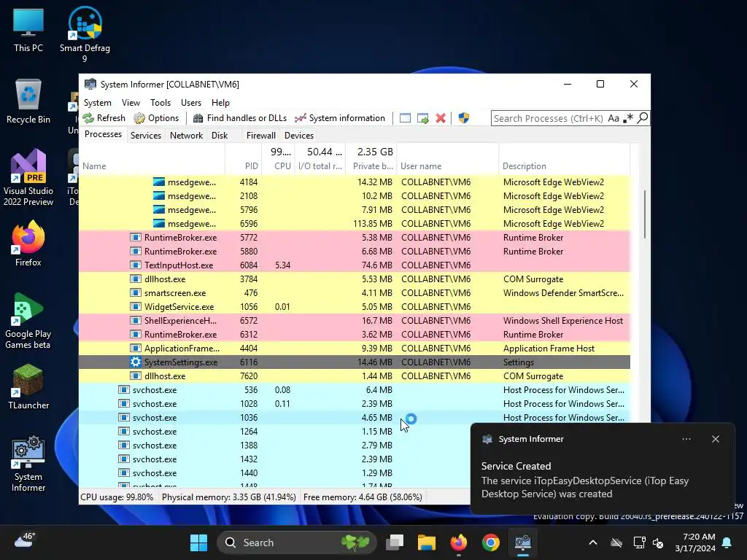The height and width of the screenshot is (560, 747).
Task: Switch to the Devices tab
Action: tap(298, 135)
